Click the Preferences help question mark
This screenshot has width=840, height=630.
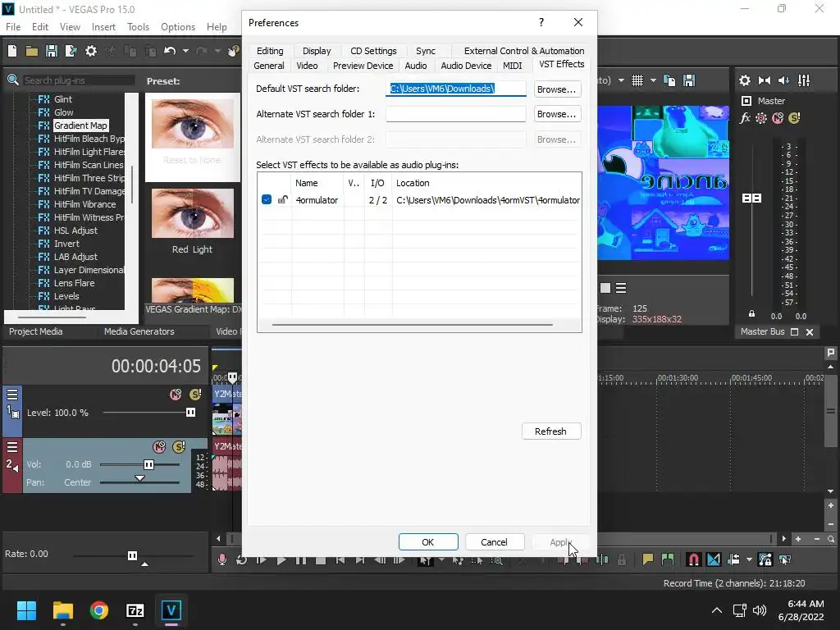point(541,22)
